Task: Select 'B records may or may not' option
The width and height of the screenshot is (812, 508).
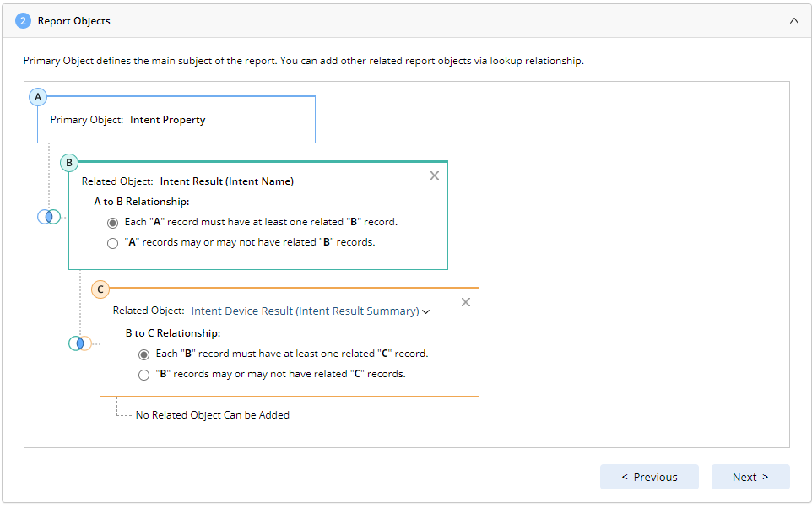Action: 144,375
